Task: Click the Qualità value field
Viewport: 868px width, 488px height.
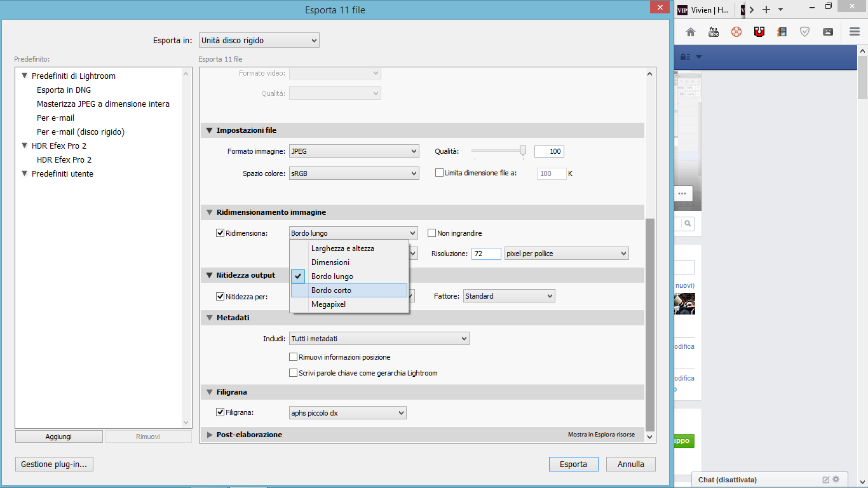Action: coord(549,151)
